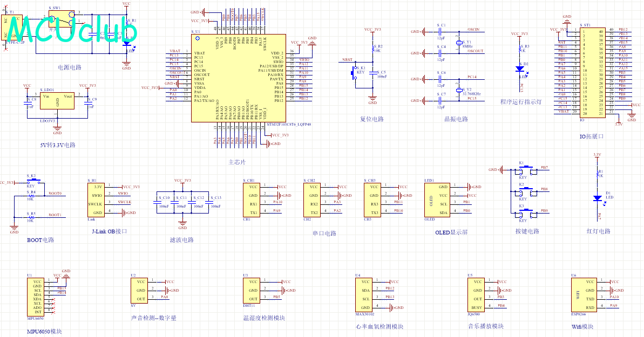Select the S_CH3 serial connector block
The image size is (644, 337).
click(372, 200)
